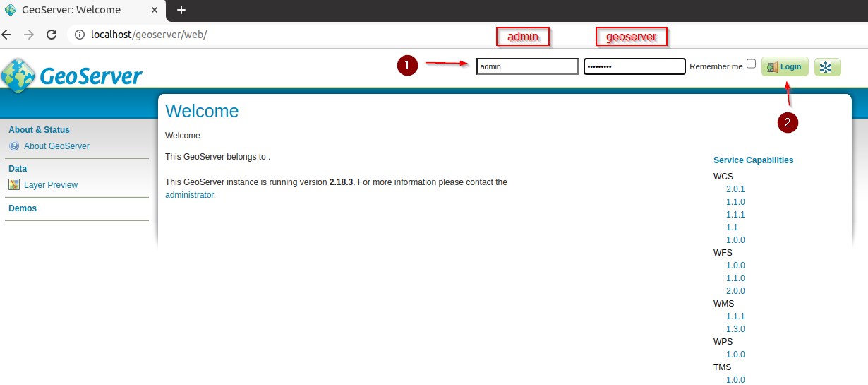Open the About GeoServer link

click(x=56, y=146)
